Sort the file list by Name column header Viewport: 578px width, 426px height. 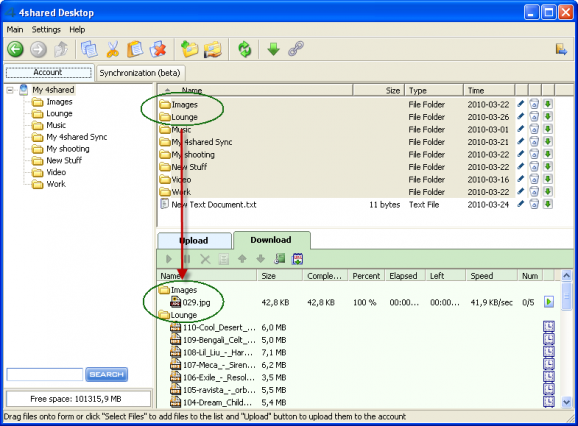(x=255, y=90)
